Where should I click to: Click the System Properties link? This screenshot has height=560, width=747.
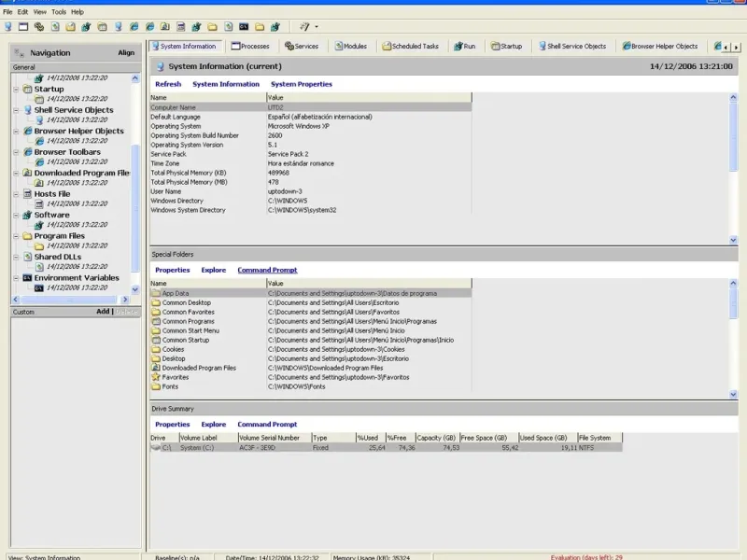click(x=301, y=84)
